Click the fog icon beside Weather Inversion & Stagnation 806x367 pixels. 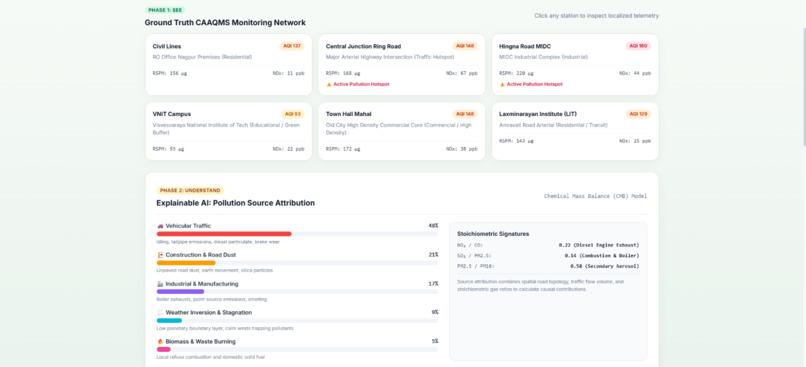pyautogui.click(x=160, y=313)
